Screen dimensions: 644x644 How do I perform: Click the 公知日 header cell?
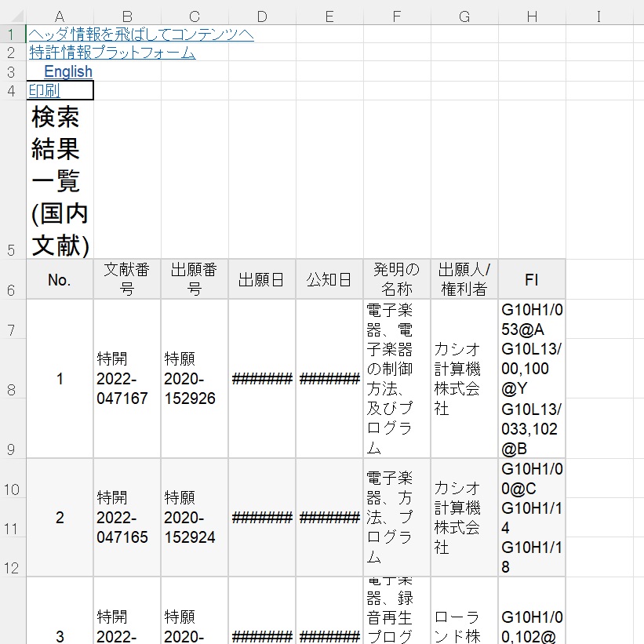(329, 279)
